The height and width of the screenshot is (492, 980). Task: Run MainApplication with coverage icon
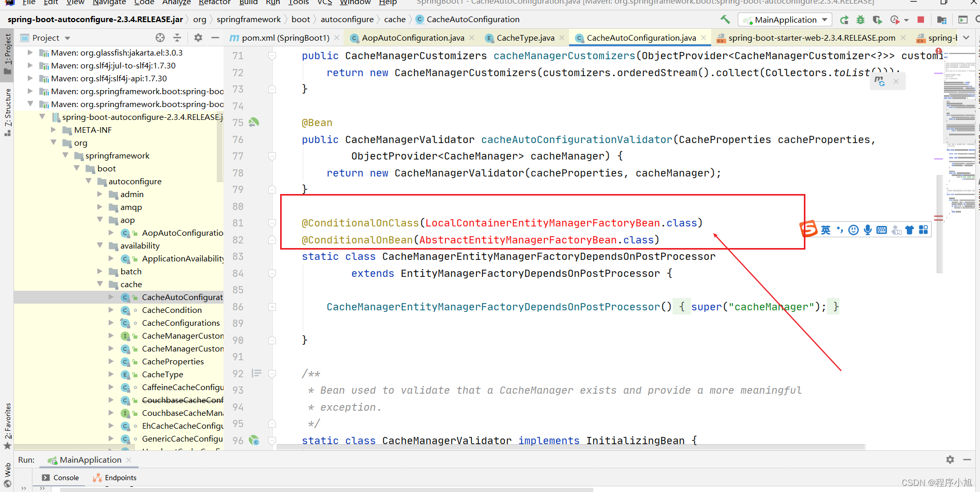(877, 20)
